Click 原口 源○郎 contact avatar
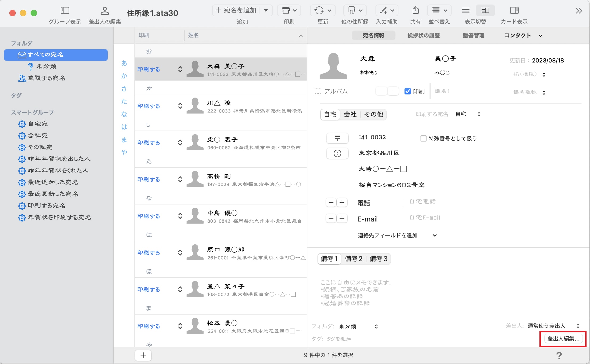Viewport: 590px width, 364px height. (x=195, y=252)
